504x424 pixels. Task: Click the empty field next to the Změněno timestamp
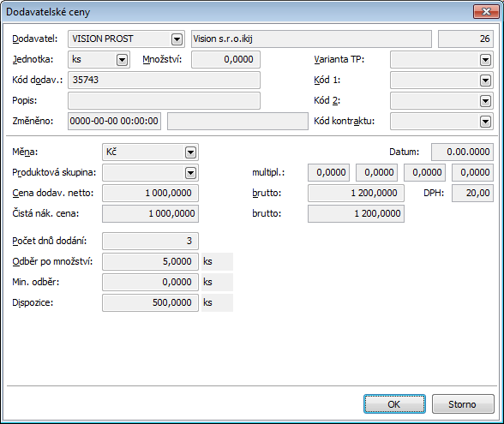[x=237, y=121]
